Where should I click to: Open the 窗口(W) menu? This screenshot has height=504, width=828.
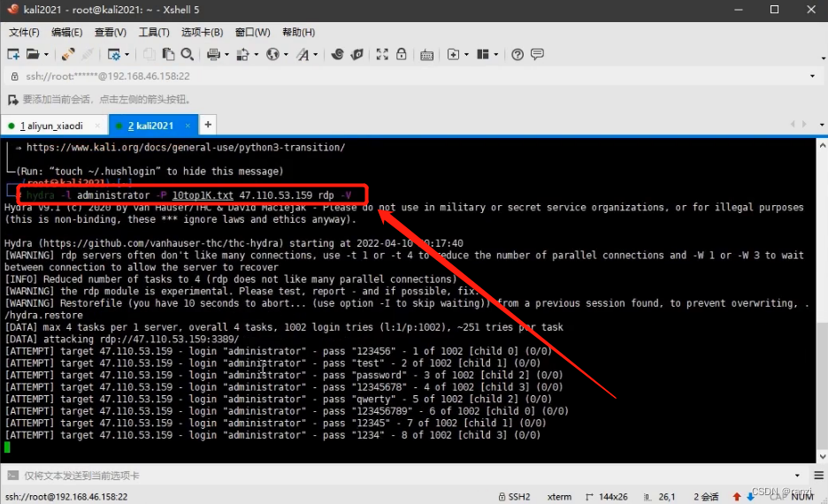coord(252,32)
